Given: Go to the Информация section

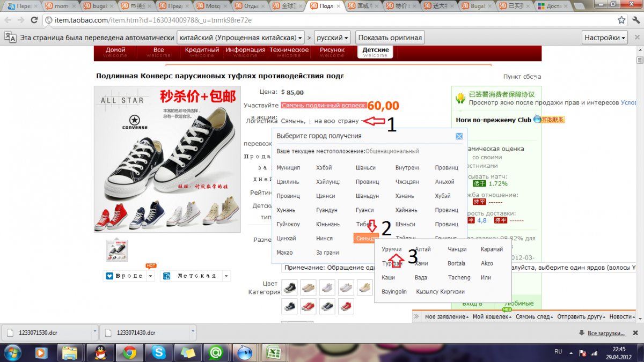Looking at the screenshot, I should (245, 52).
